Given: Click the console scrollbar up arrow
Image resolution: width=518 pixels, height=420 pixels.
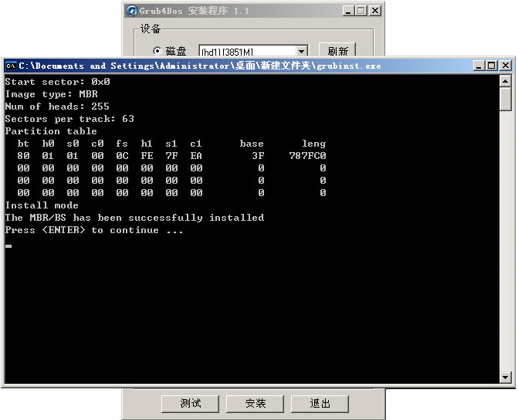Looking at the screenshot, I should coord(506,80).
